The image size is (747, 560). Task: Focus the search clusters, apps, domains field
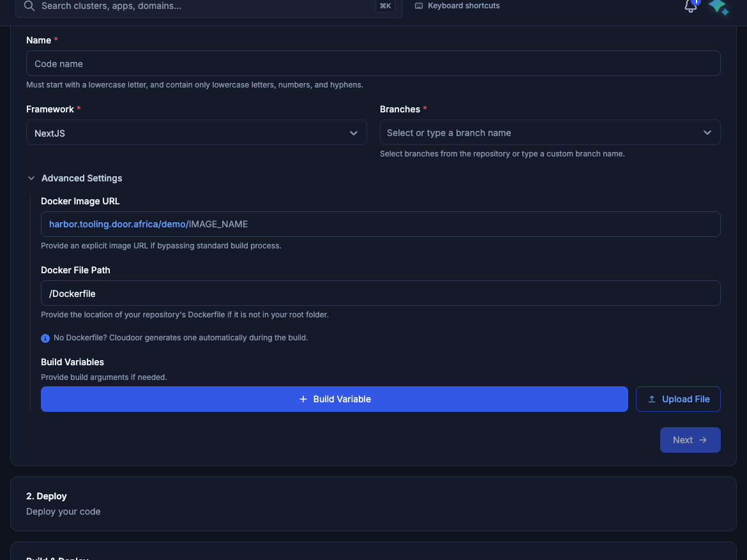tap(209, 6)
